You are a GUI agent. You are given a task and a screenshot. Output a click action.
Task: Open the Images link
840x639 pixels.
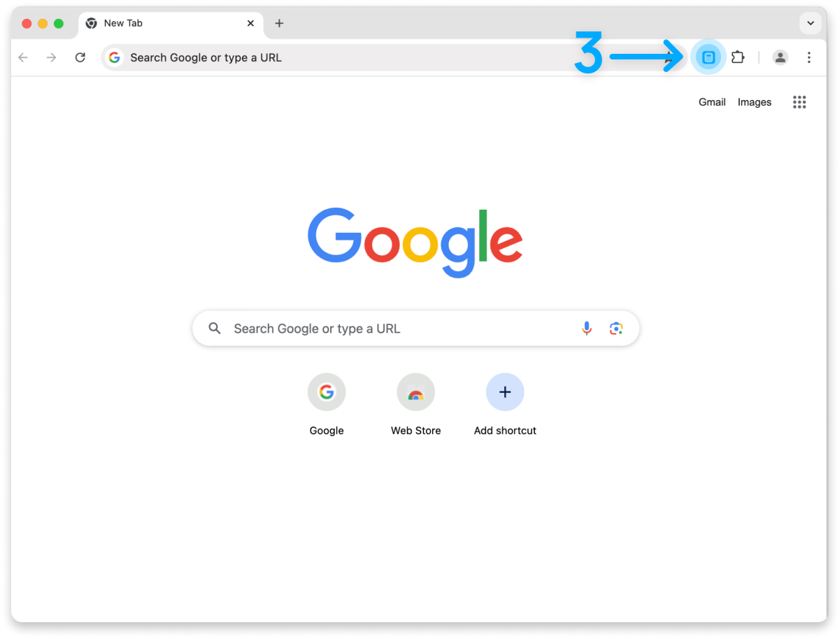[755, 102]
